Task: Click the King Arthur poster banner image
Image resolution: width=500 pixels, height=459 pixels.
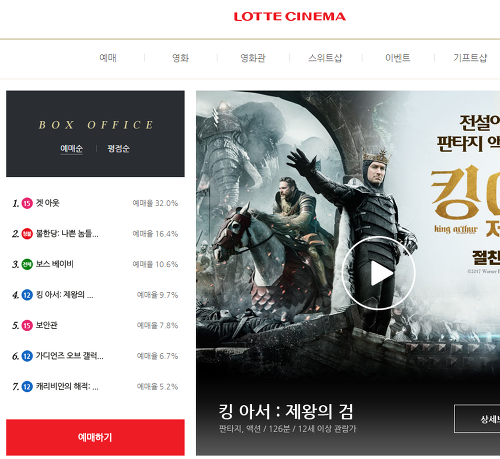Action: point(348,233)
